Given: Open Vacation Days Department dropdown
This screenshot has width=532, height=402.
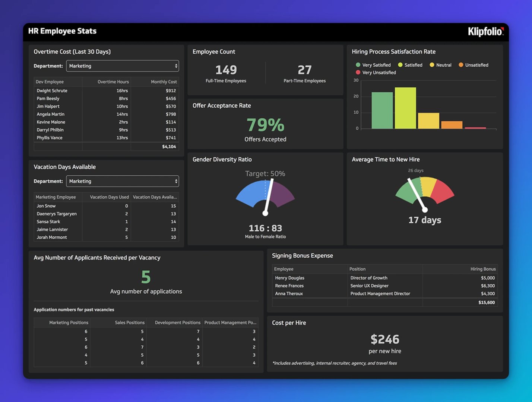Looking at the screenshot, I should tap(123, 181).
